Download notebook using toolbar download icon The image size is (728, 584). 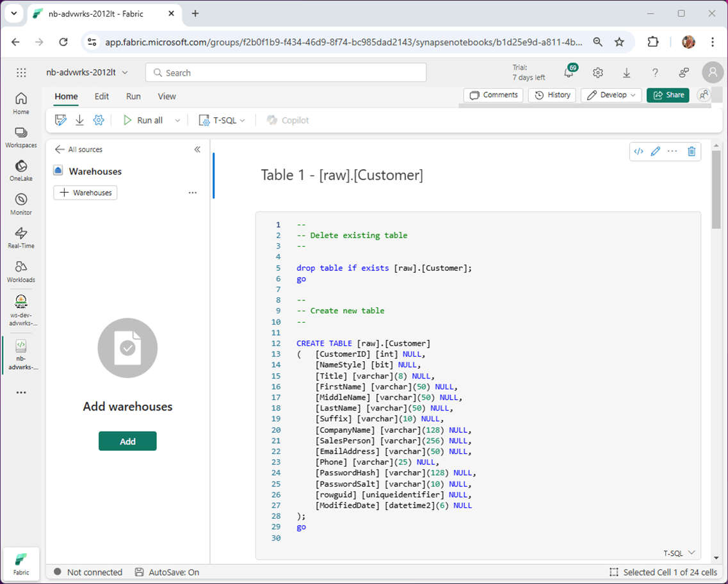80,120
